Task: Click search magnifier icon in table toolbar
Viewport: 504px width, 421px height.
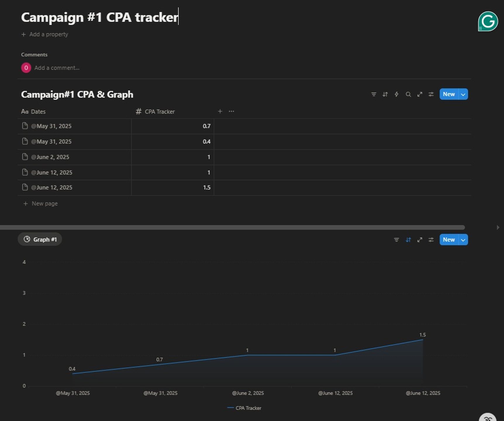Action: point(408,94)
